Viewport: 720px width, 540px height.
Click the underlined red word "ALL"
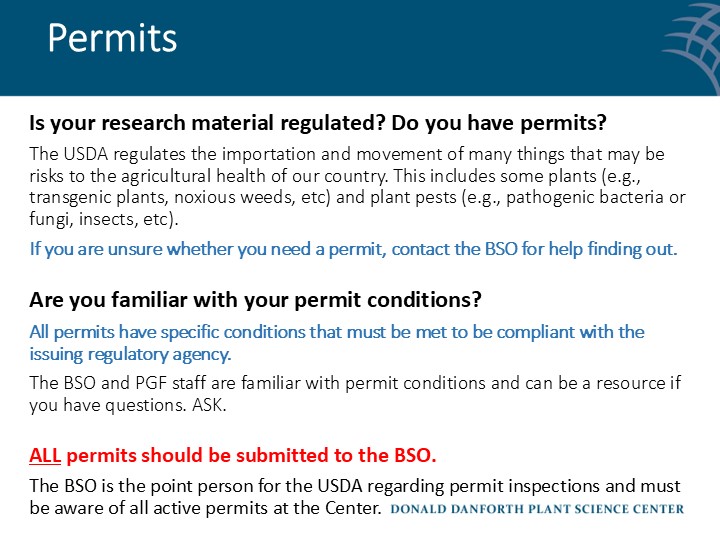coord(45,455)
